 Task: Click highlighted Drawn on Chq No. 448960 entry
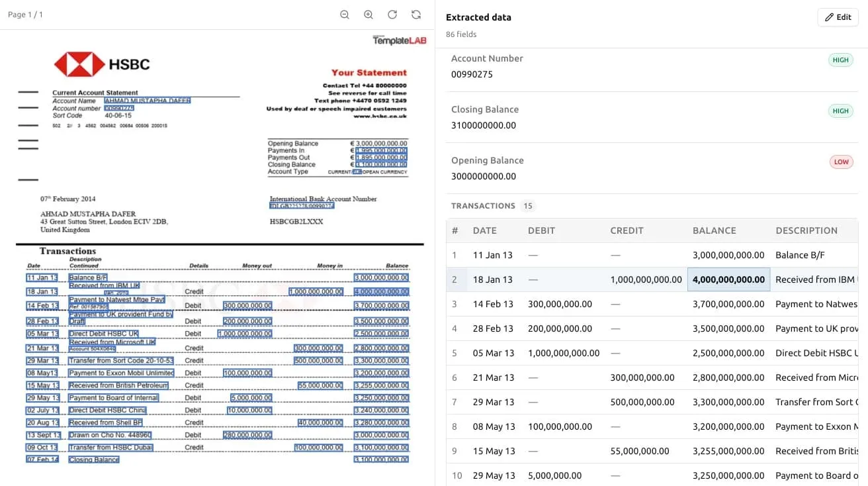click(x=110, y=435)
